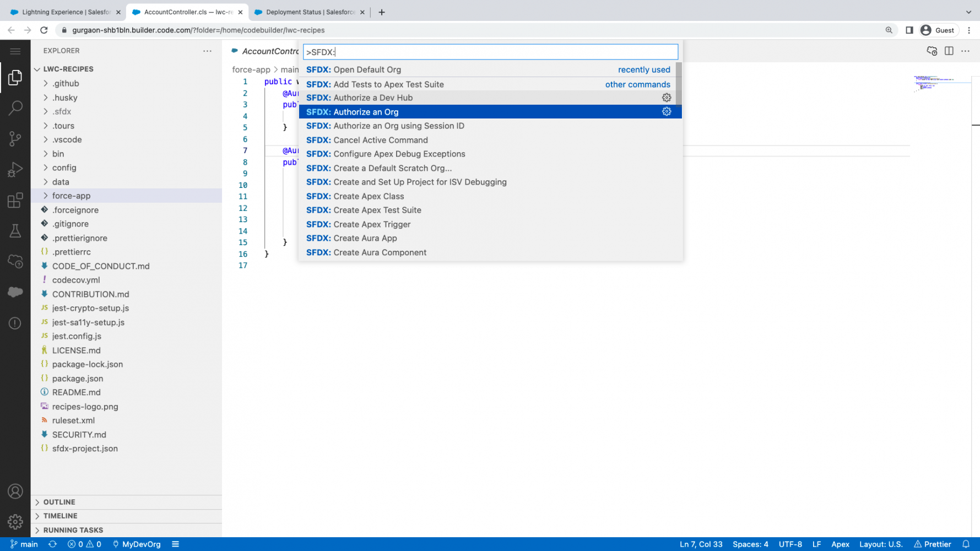Select the AccountController.cls browser tab

187,12
